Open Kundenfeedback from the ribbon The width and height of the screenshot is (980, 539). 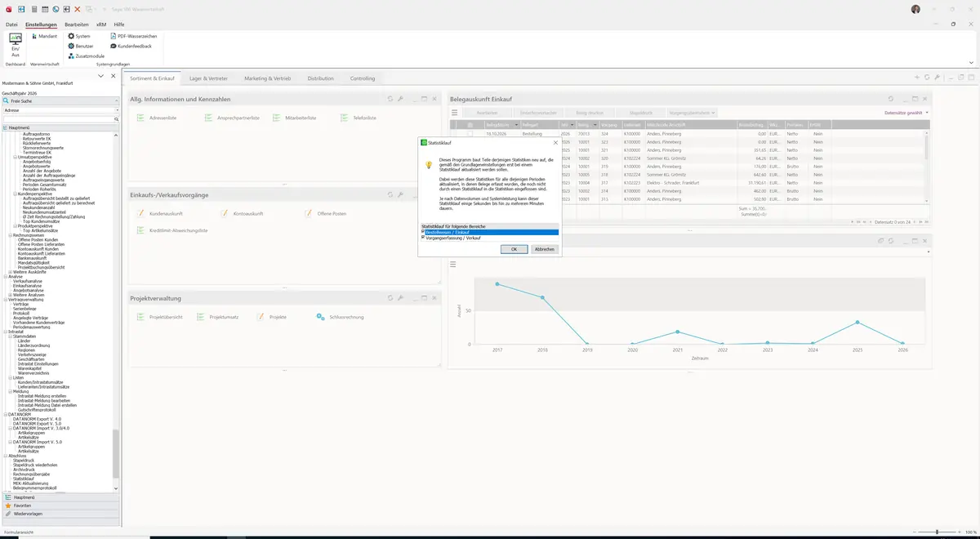131,46
